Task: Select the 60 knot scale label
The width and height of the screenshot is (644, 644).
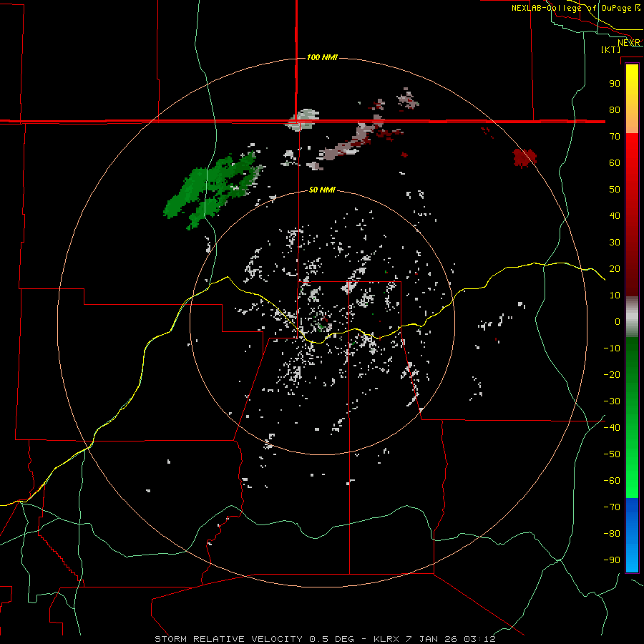Action: point(615,162)
